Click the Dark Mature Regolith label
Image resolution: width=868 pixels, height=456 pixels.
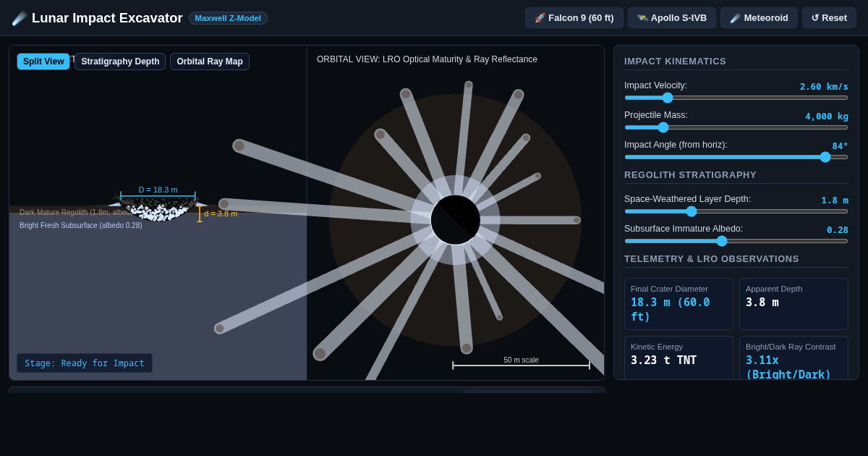click(75, 213)
